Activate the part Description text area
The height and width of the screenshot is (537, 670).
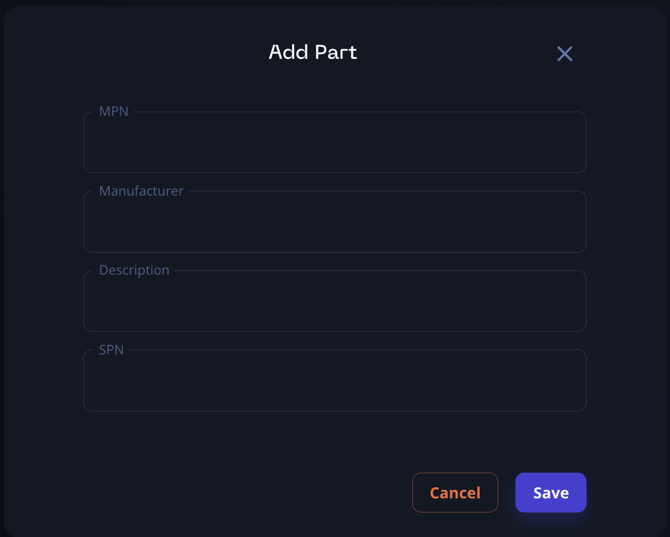[334, 302]
